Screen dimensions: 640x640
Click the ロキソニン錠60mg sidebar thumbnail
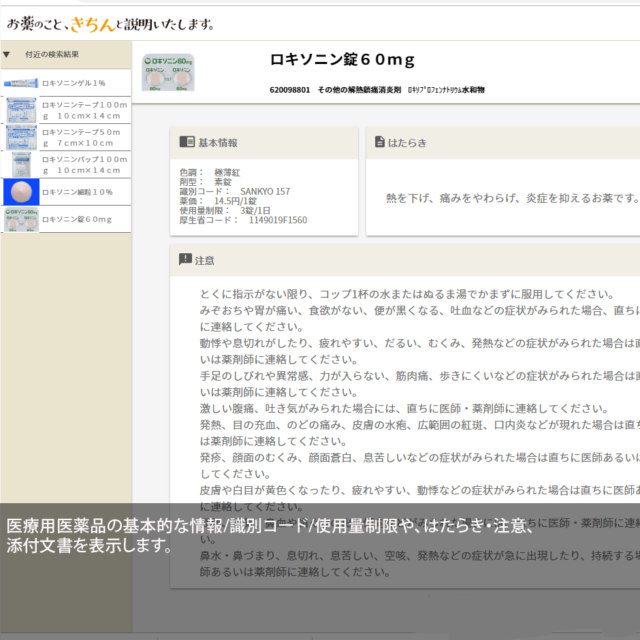[x=20, y=219]
